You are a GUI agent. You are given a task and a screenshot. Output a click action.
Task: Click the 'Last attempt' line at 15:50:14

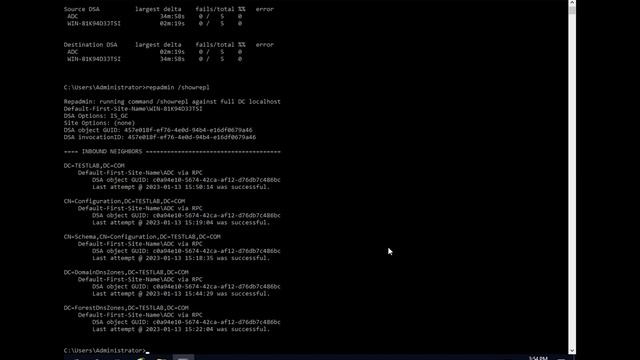[181, 187]
